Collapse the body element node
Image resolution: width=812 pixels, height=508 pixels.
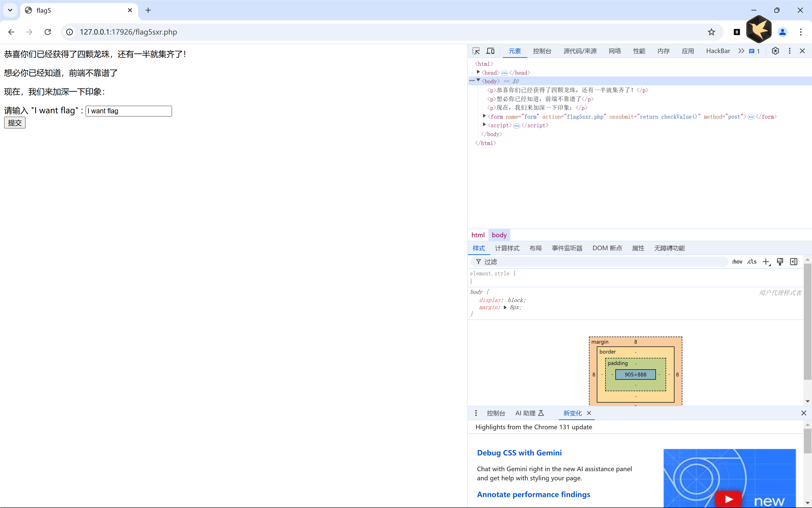click(x=478, y=80)
